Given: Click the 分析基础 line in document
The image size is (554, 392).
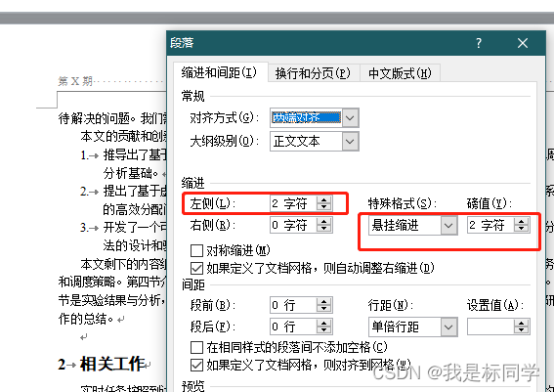Looking at the screenshot, I should pyautogui.click(x=130, y=173).
